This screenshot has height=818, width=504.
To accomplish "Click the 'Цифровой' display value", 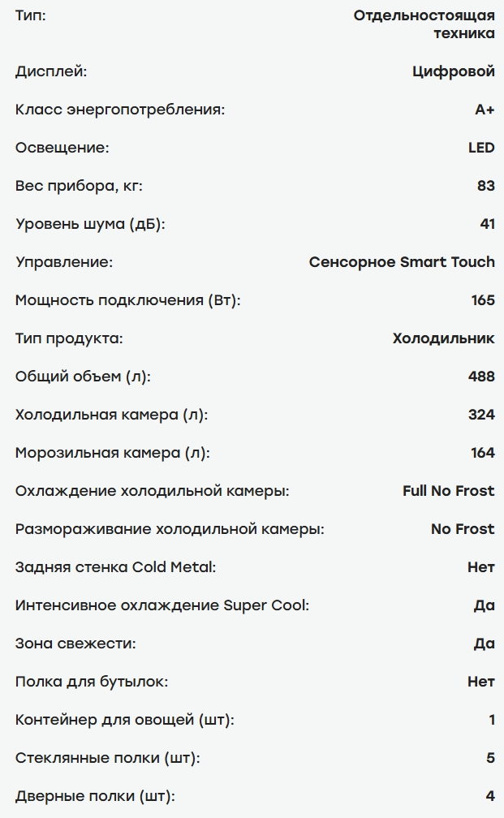I will point(454,71).
